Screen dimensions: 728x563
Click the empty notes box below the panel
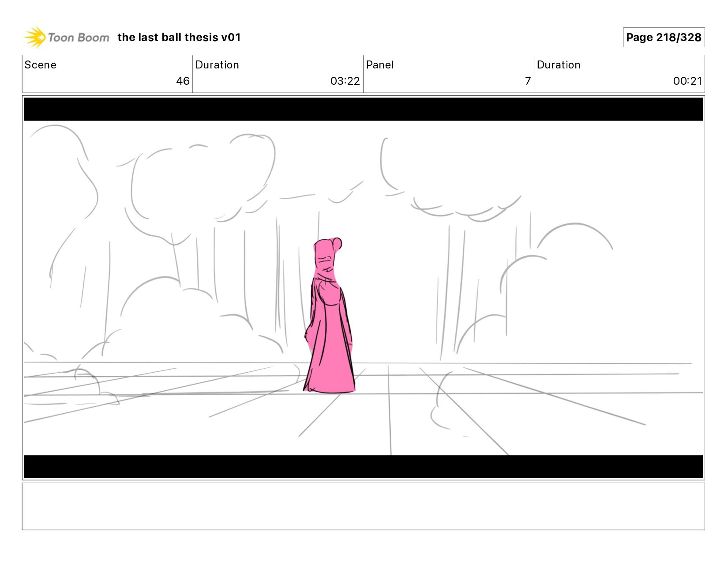pos(364,506)
